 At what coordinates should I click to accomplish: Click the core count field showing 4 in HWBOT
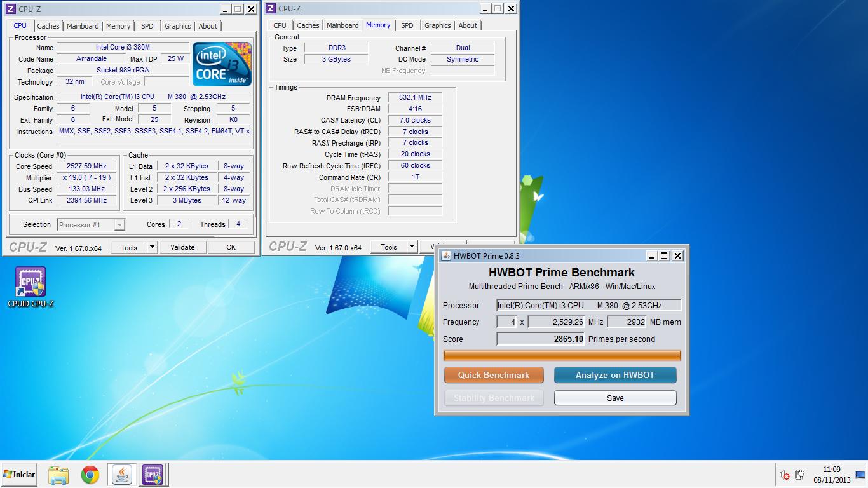click(506, 322)
